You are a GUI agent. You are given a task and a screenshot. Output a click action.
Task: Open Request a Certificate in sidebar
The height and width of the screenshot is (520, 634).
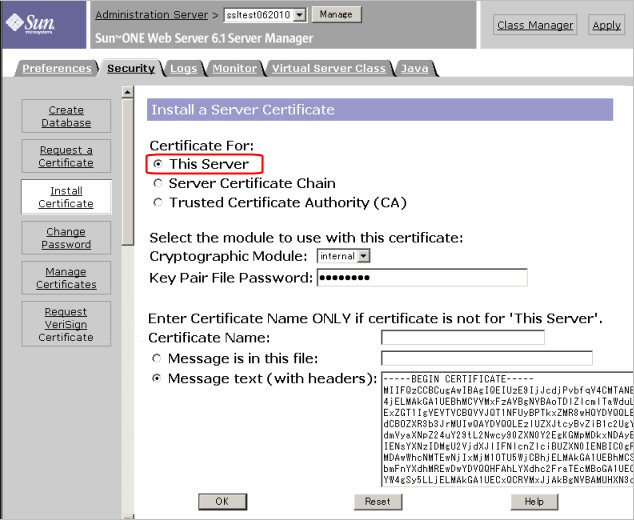[66, 156]
